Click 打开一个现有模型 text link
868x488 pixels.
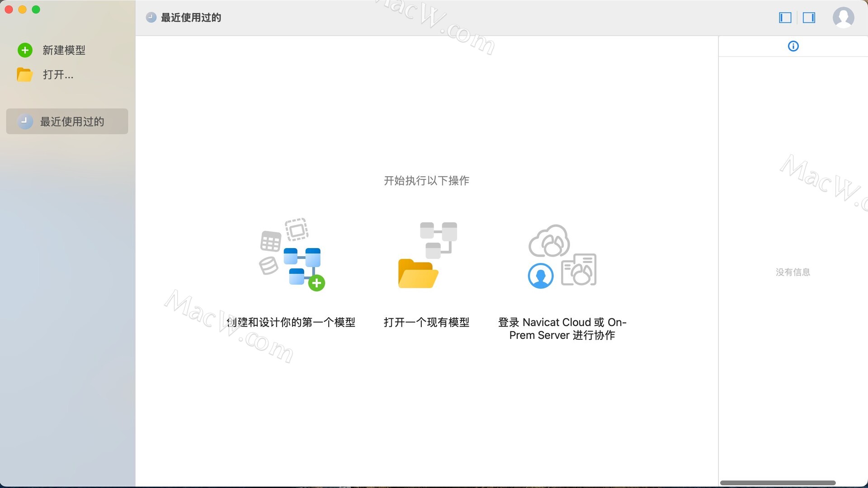tap(426, 322)
